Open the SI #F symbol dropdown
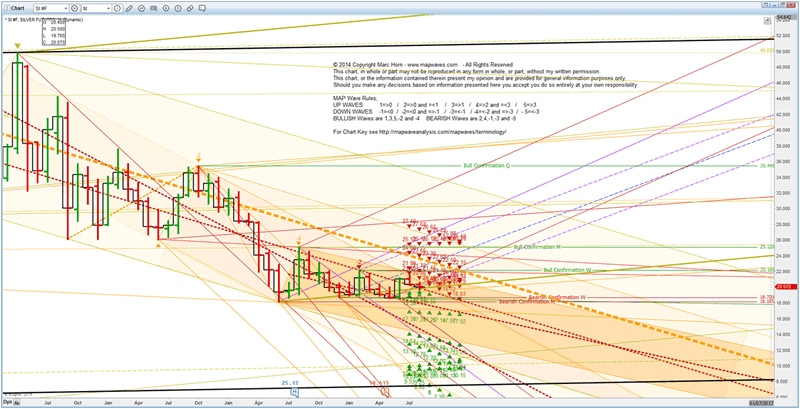800x409 pixels. [51, 8]
